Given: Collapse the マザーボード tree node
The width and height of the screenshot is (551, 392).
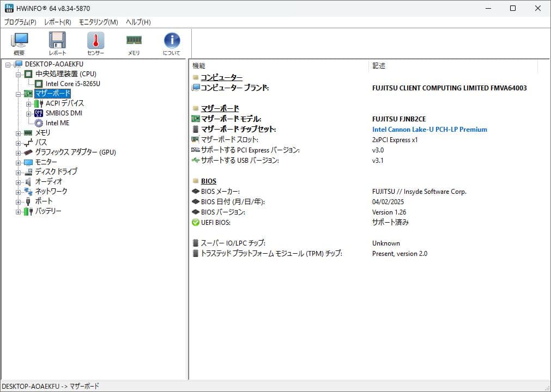Looking at the screenshot, I should pyautogui.click(x=19, y=94).
